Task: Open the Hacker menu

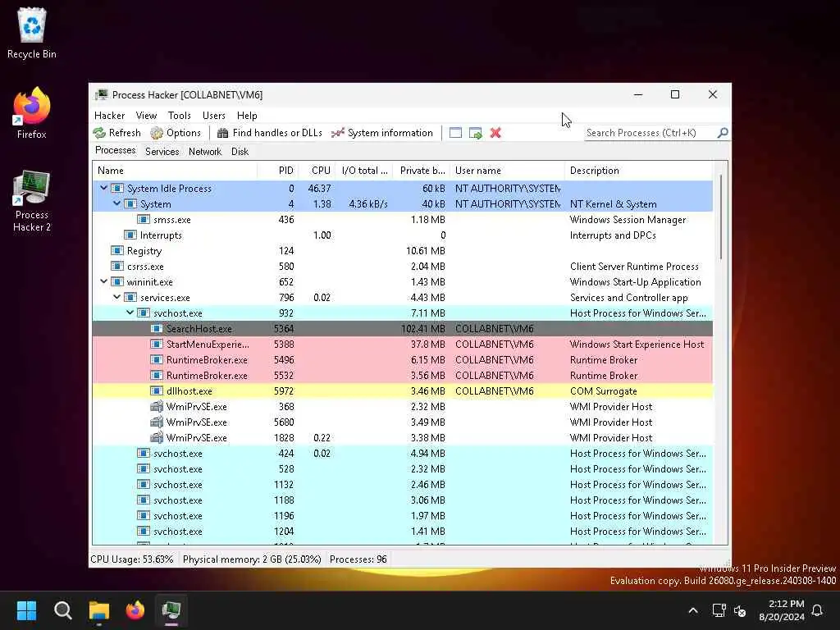Action: click(109, 116)
